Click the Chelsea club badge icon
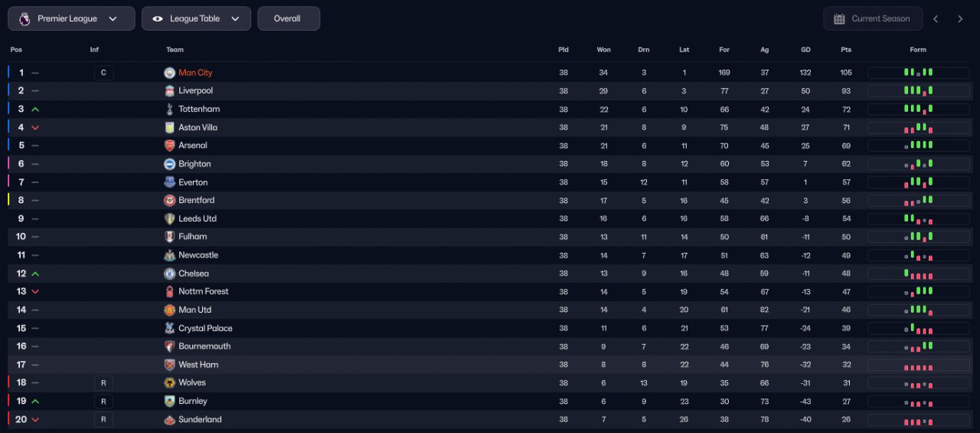The width and height of the screenshot is (980, 433). coord(169,274)
